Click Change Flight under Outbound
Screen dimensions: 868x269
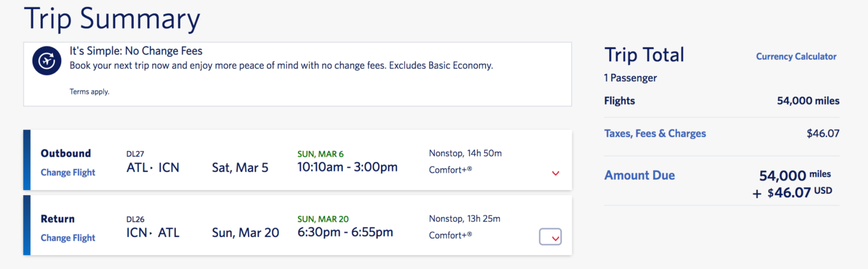point(68,172)
